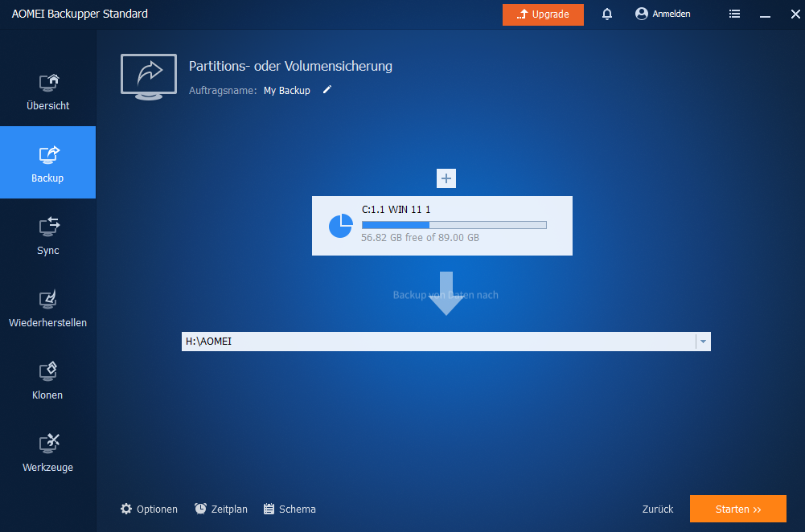Open the Zeitplan schedule settings

tap(221, 509)
